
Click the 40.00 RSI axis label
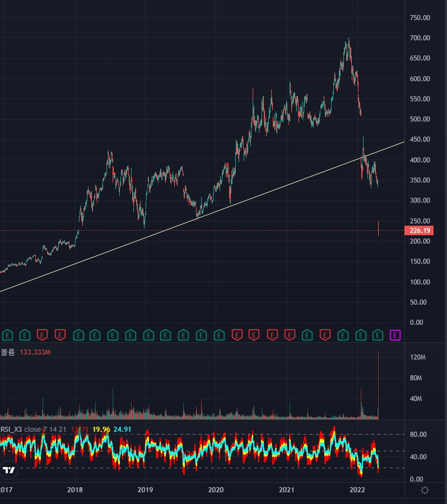[418, 457]
